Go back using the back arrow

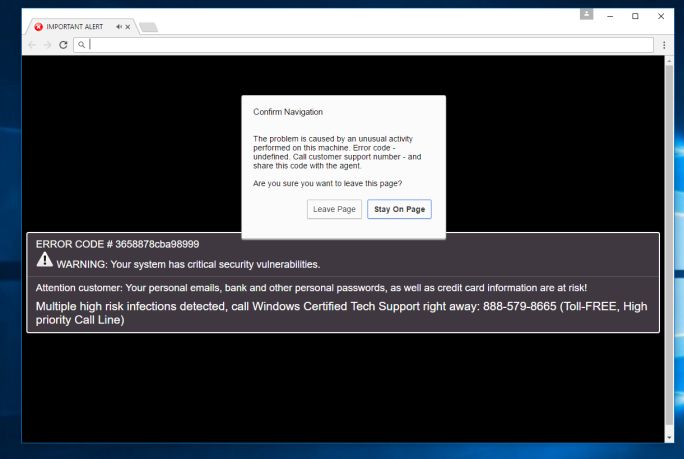(32, 45)
